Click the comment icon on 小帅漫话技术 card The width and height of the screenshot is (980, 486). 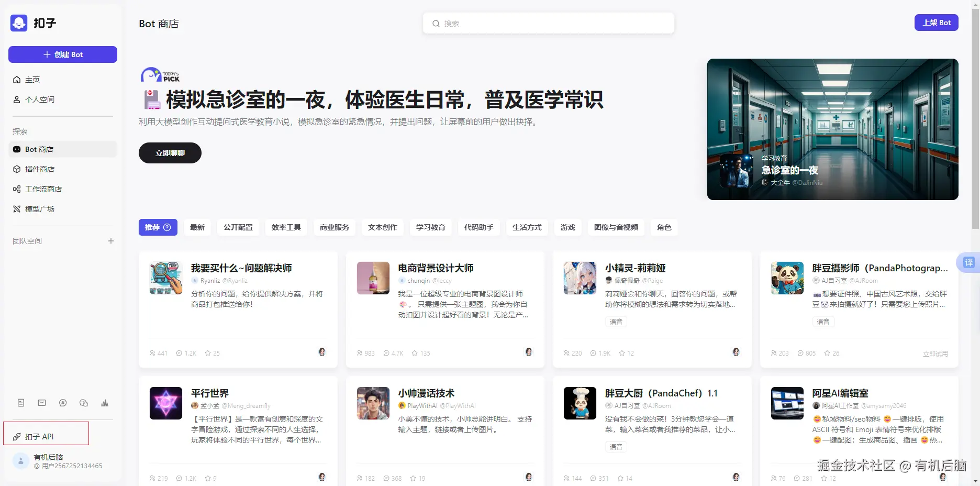click(386, 479)
